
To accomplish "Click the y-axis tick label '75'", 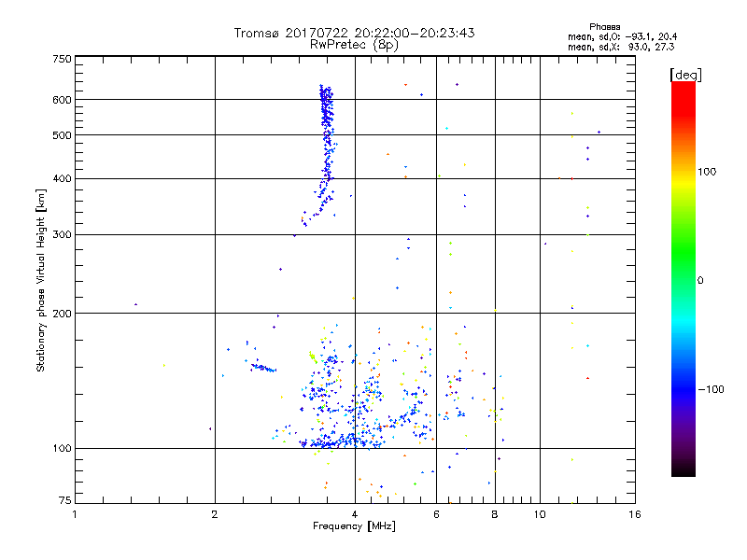I will coord(65,500).
